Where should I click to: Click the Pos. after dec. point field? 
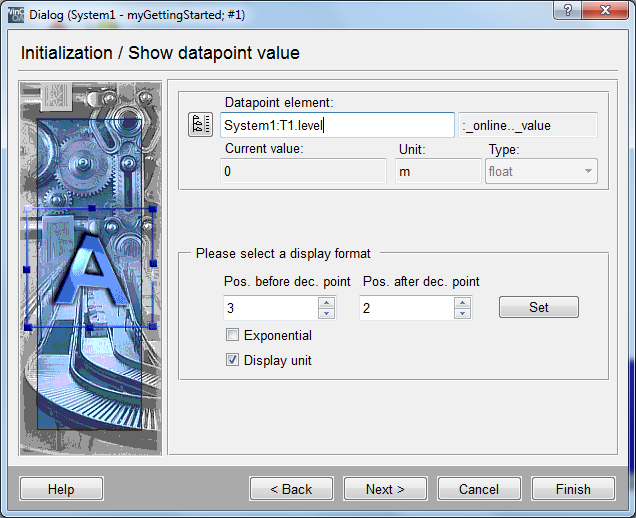pyautogui.click(x=406, y=308)
